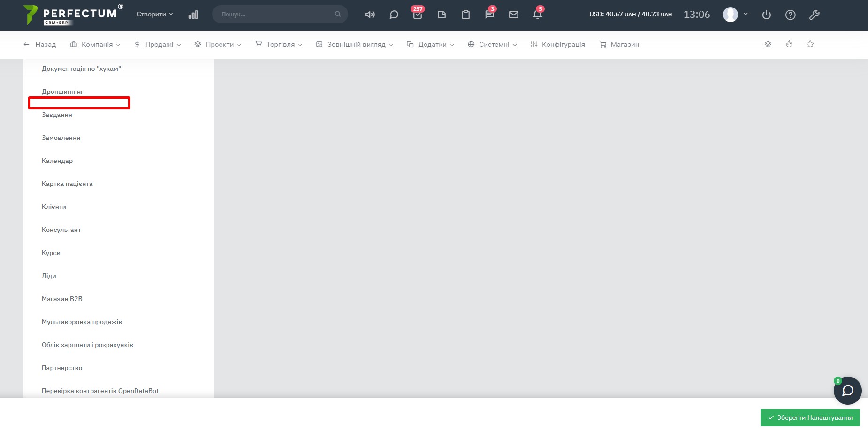Screen dimensions: 868x432
Task: Click the power logout icon
Action: (766, 15)
